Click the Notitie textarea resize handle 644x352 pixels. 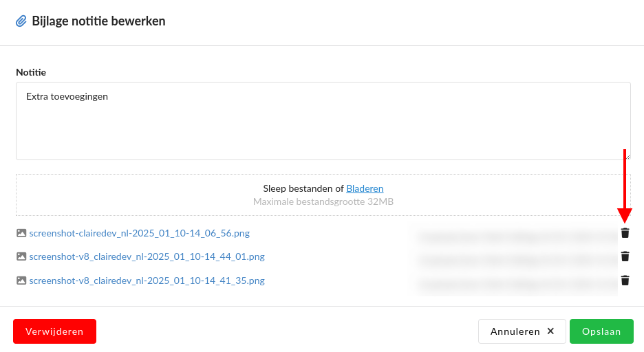click(627, 156)
